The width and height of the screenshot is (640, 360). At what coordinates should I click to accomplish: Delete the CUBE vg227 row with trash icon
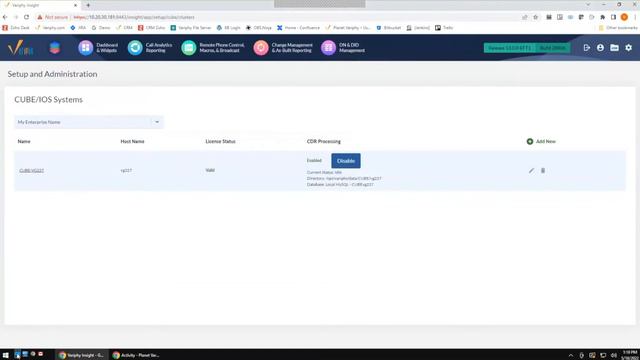click(x=543, y=171)
